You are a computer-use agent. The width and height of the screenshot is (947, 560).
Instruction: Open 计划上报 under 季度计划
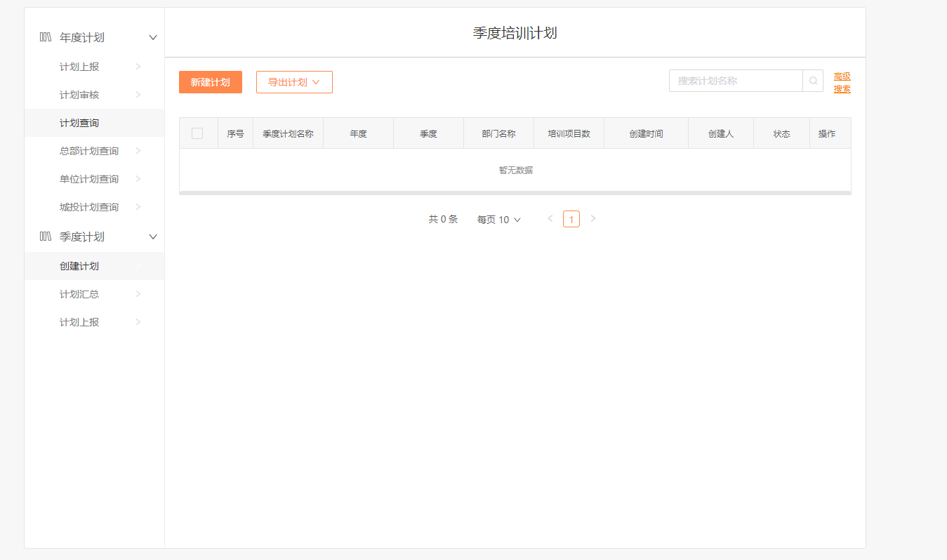[x=94, y=322]
